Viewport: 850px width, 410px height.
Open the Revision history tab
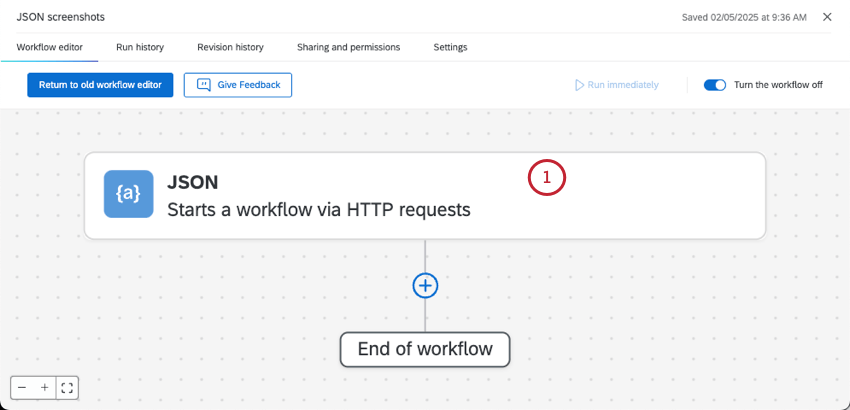(230, 47)
